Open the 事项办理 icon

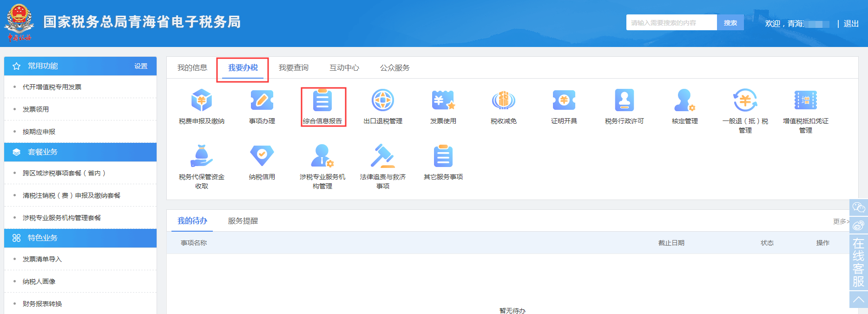(x=262, y=100)
